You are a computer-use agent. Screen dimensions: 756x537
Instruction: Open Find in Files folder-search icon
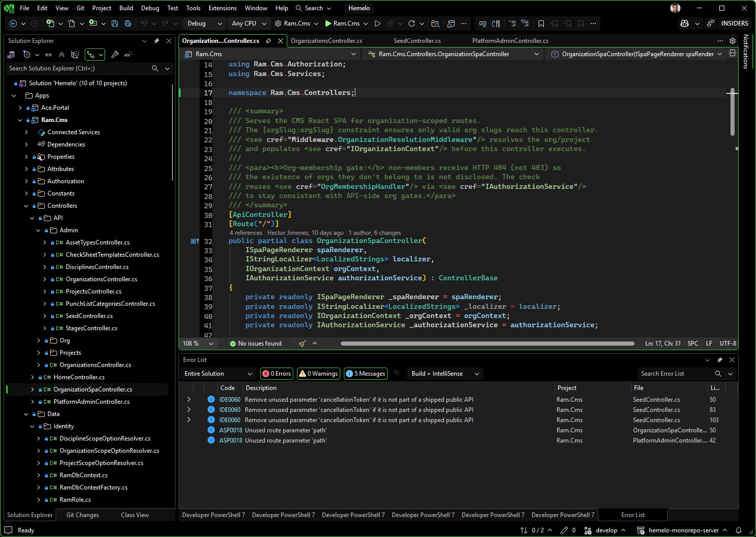435,23
